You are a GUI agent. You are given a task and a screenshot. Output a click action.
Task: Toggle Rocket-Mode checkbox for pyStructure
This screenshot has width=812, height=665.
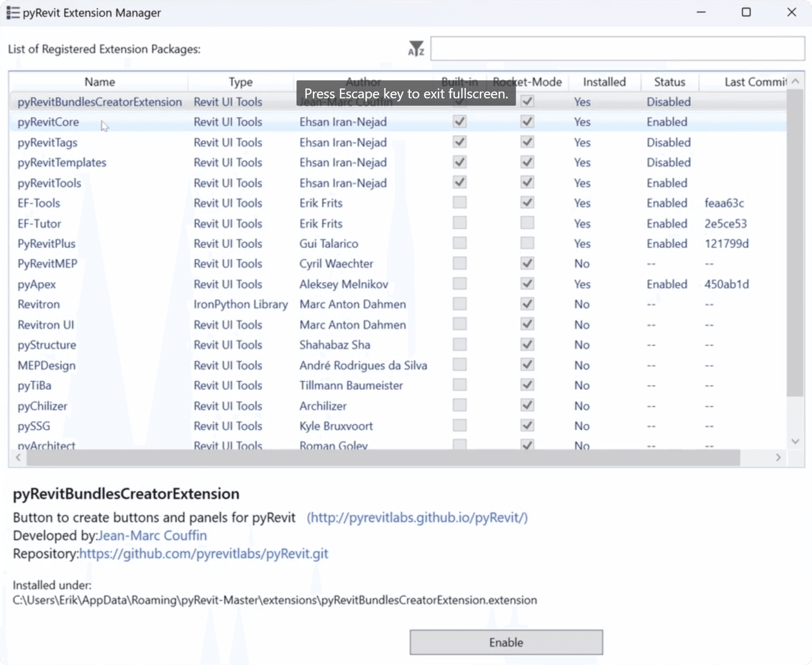point(527,345)
